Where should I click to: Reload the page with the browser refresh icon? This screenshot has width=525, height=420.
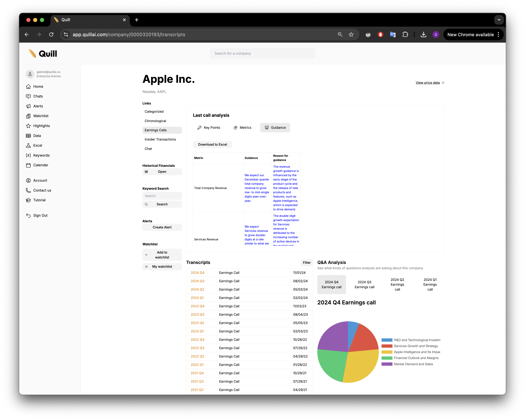pyautogui.click(x=51, y=35)
